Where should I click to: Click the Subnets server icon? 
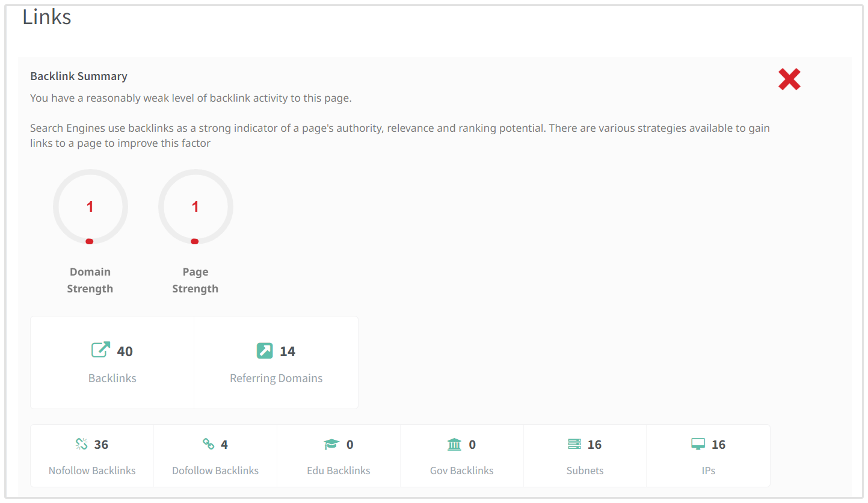[574, 444]
